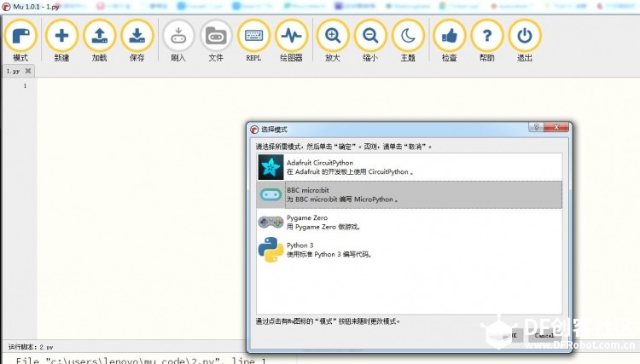
Task: Click the Adafruit flower icon
Action: pos(271,167)
